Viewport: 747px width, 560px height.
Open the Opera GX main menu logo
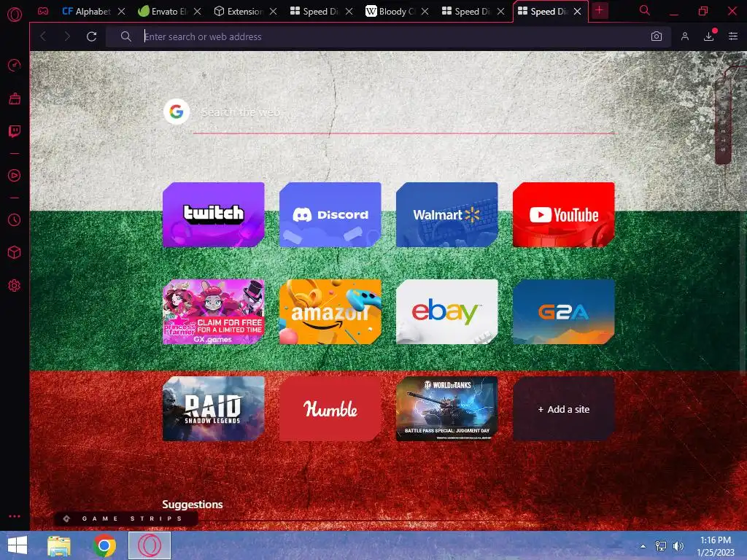point(15,15)
